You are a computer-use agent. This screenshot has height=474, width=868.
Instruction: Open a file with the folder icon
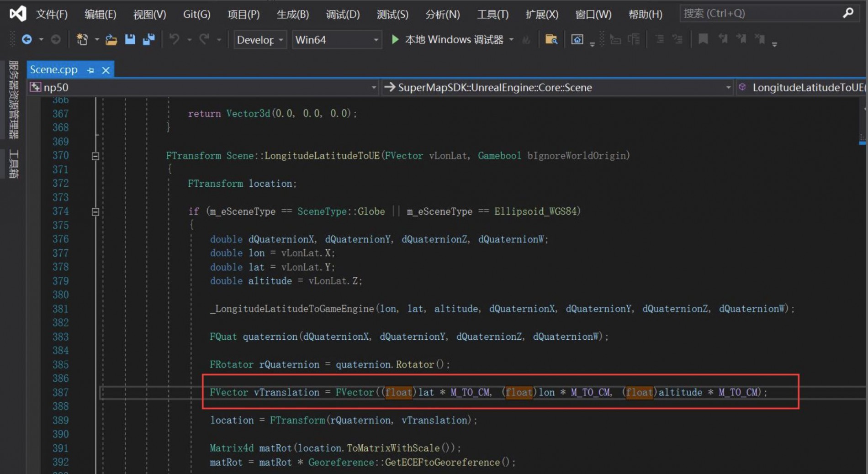pos(111,40)
